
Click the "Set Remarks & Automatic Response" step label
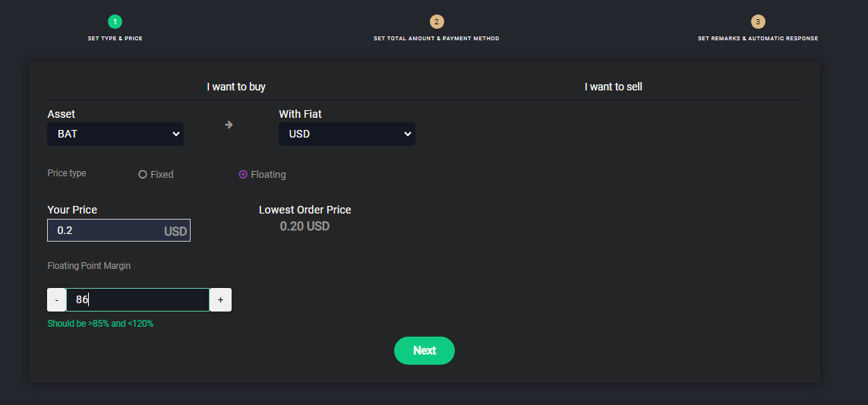758,38
